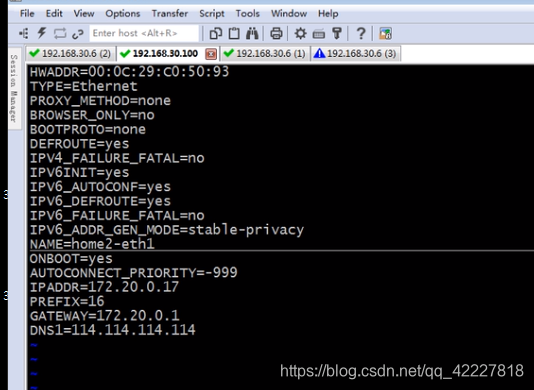The height and width of the screenshot is (390, 534).
Task: Click the IPV4_FAILURE_FATAL=no line
Action: click(117, 158)
